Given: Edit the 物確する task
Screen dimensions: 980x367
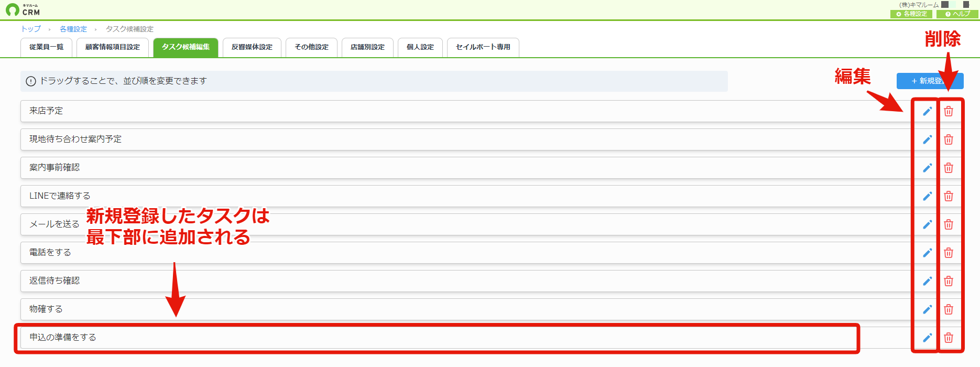Looking at the screenshot, I should click(x=927, y=309).
